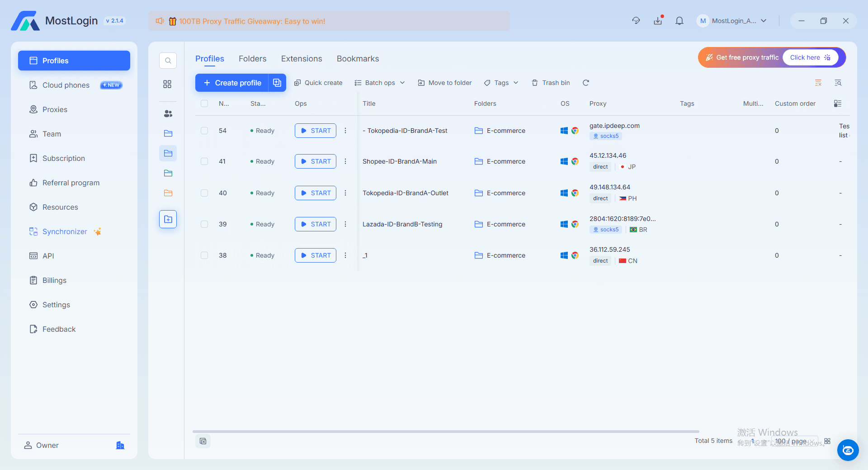Open Cloud phones in the sidebar

click(74, 85)
